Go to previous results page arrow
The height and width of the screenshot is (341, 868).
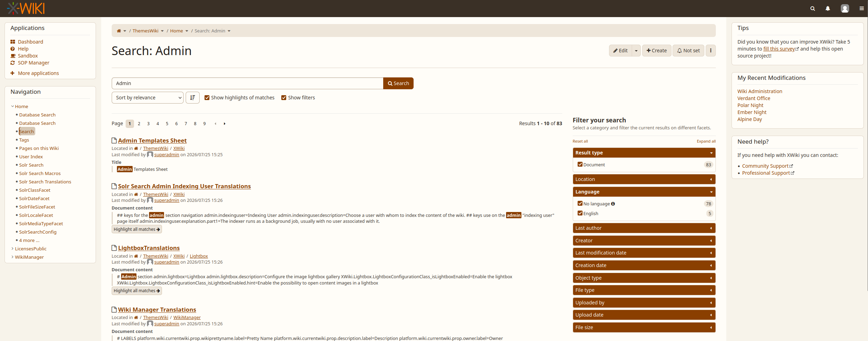coord(215,123)
